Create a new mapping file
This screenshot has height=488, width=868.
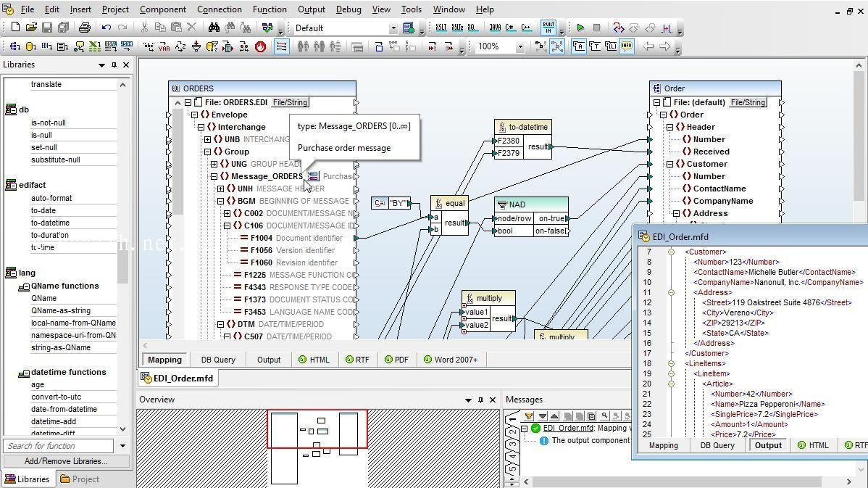[x=15, y=27]
